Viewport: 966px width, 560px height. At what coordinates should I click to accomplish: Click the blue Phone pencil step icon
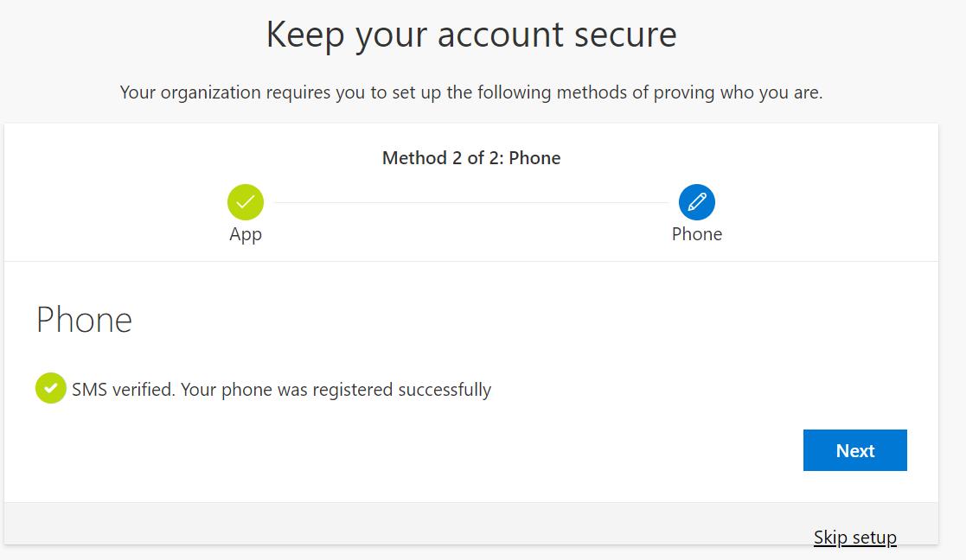(x=697, y=202)
